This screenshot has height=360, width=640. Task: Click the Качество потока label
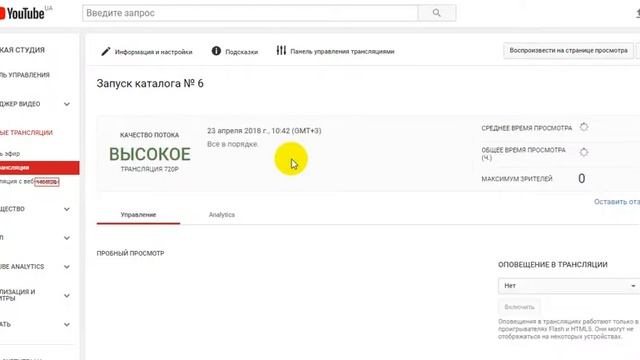[149, 135]
